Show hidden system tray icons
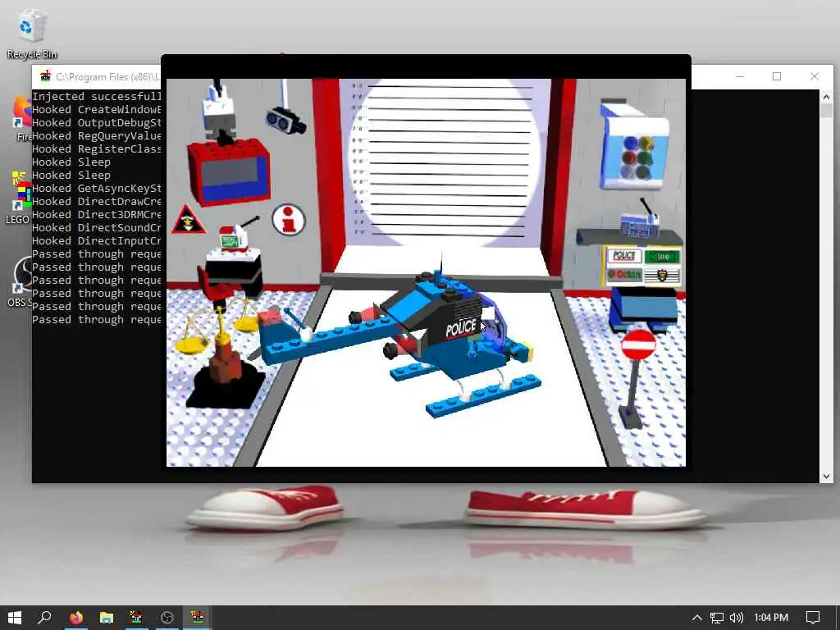The image size is (840, 630). click(697, 618)
